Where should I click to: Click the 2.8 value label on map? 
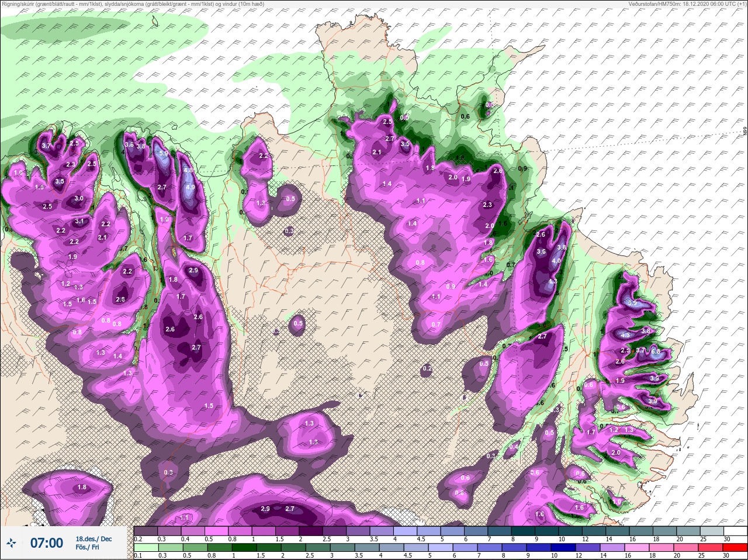[x=120, y=299]
